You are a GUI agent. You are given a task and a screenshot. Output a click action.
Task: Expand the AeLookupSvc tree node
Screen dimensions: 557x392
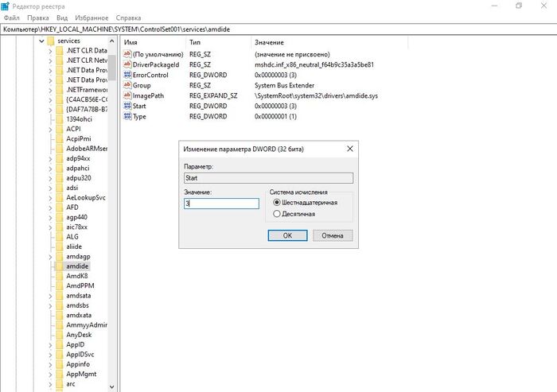click(x=50, y=197)
